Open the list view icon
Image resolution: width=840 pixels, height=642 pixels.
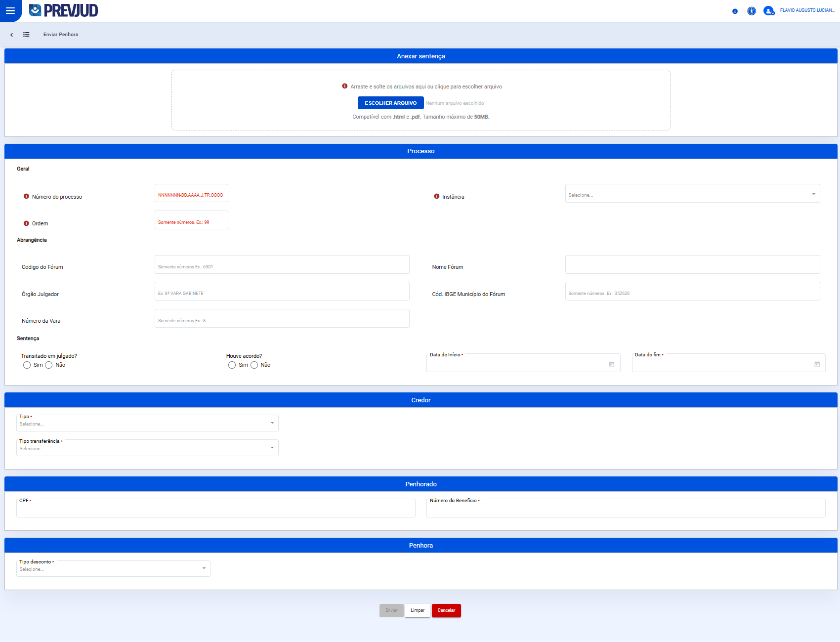pos(26,35)
